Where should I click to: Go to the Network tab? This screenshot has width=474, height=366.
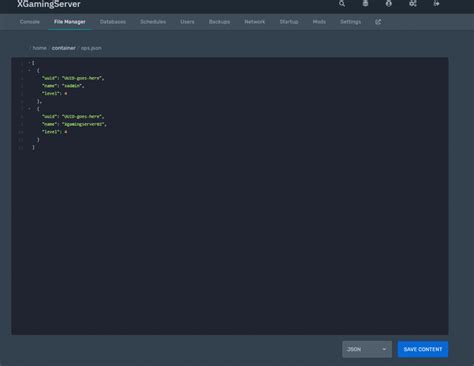(x=255, y=22)
